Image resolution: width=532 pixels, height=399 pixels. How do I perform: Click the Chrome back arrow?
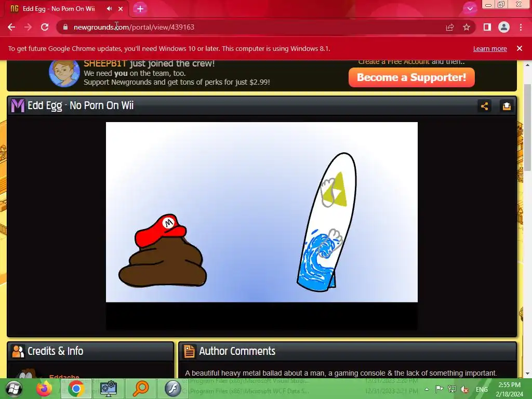[11, 27]
